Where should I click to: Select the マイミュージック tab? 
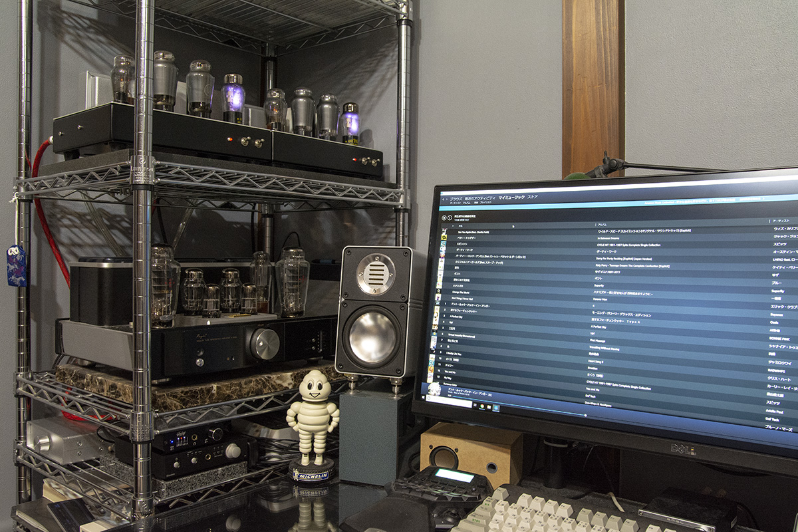[x=511, y=198]
